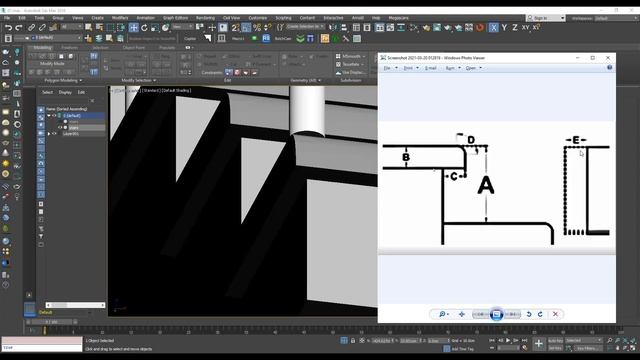The height and width of the screenshot is (360, 640).
Task: Click E-mail in Windows Photo Viewer
Action: pos(431,68)
